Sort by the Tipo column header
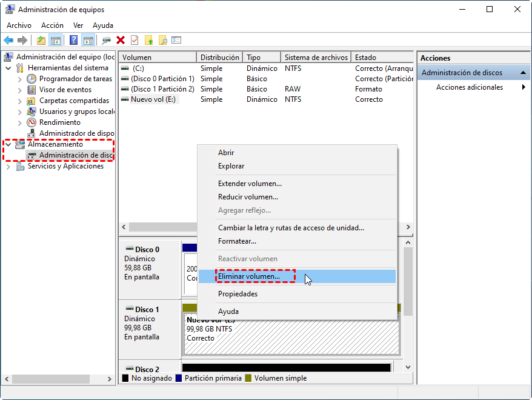The height and width of the screenshot is (400, 532). pyautogui.click(x=262, y=58)
